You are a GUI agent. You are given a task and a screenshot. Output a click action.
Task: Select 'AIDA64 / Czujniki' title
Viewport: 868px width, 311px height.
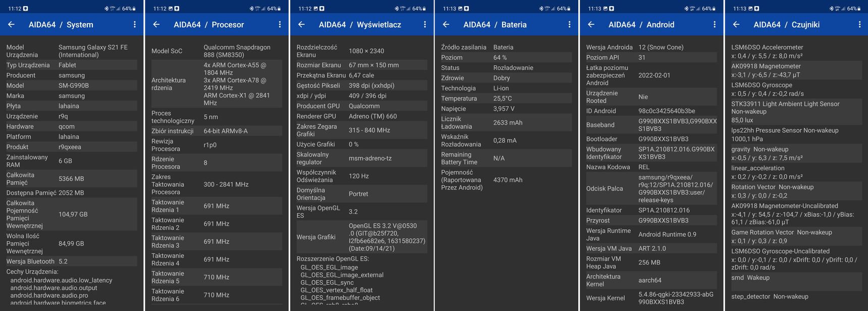pyautogui.click(x=787, y=24)
